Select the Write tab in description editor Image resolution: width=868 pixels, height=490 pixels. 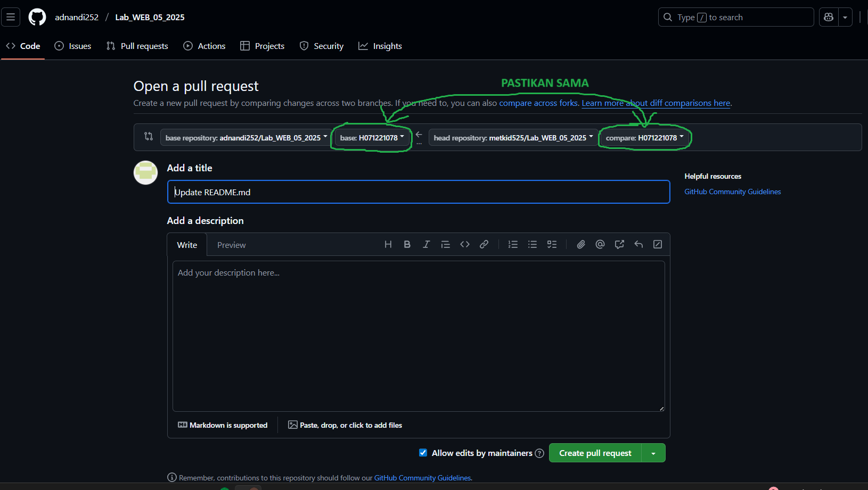click(x=187, y=245)
